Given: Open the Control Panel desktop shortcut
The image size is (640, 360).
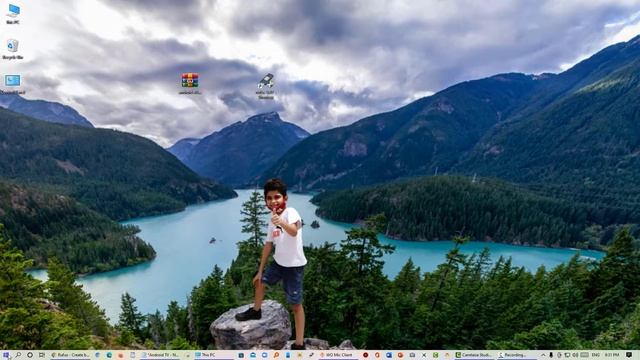Looking at the screenshot, I should pos(13,84).
